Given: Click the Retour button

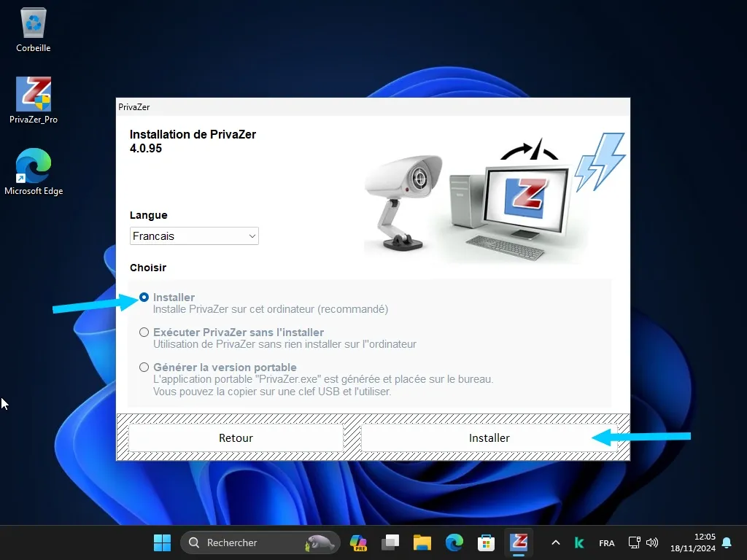Looking at the screenshot, I should (236, 437).
